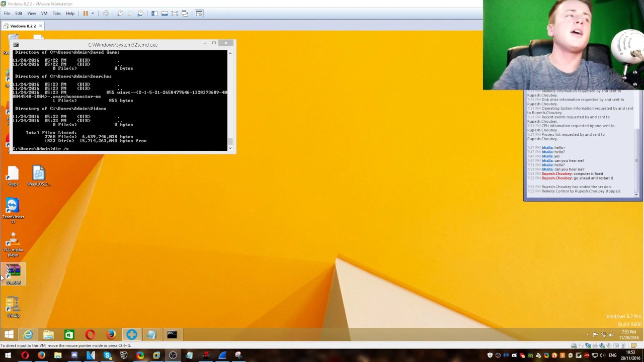The height and width of the screenshot is (362, 644).
Task: Select the VLC media player desktop icon
Action: 13,245
